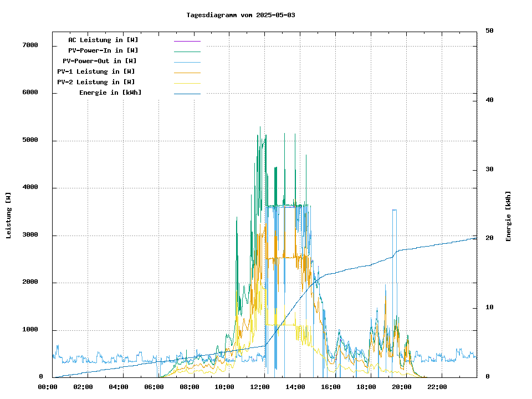This screenshot has width=532, height=399.
Task: Select the Energie in [kWh] legend label
Action: coord(110,93)
